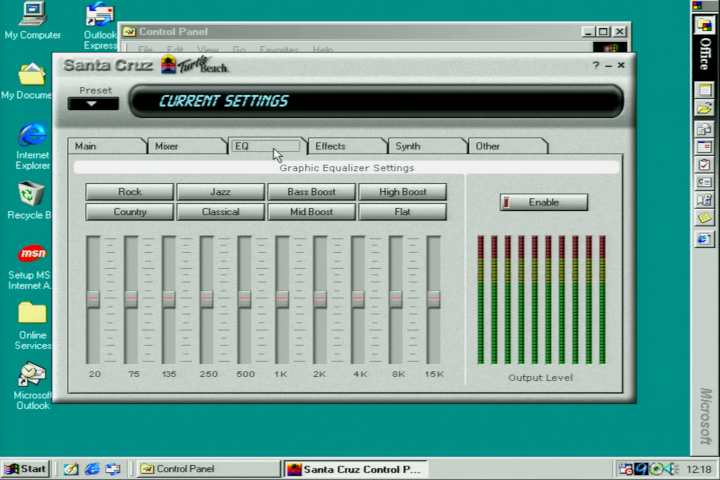The height and width of the screenshot is (480, 720).
Task: Click the Office toolbar Internet Explorer icon
Action: point(705,239)
